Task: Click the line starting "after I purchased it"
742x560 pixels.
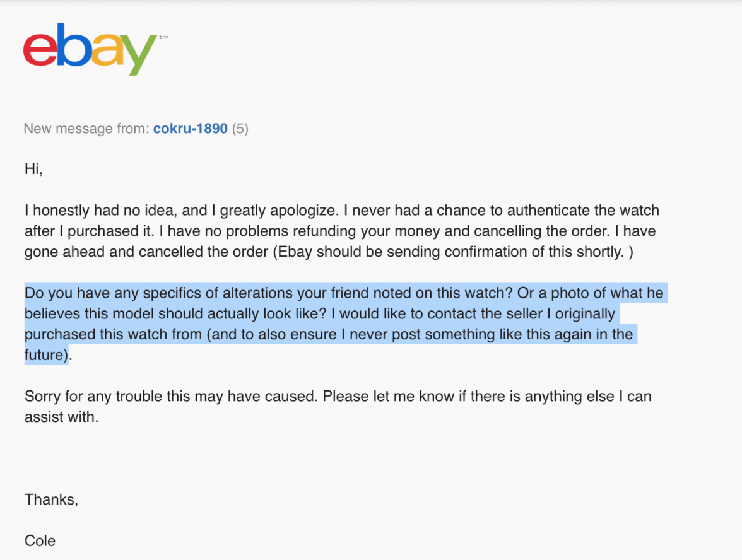Action: (340, 231)
